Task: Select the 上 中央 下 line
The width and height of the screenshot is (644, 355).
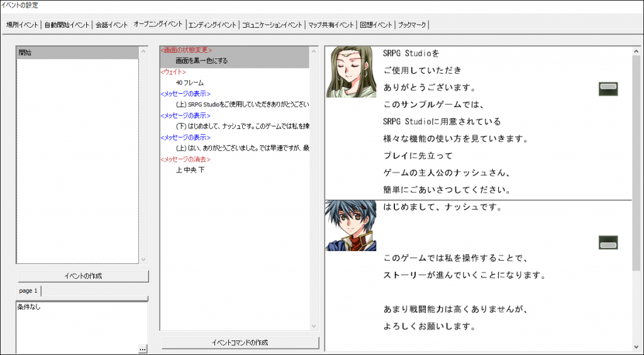Action: (x=190, y=170)
